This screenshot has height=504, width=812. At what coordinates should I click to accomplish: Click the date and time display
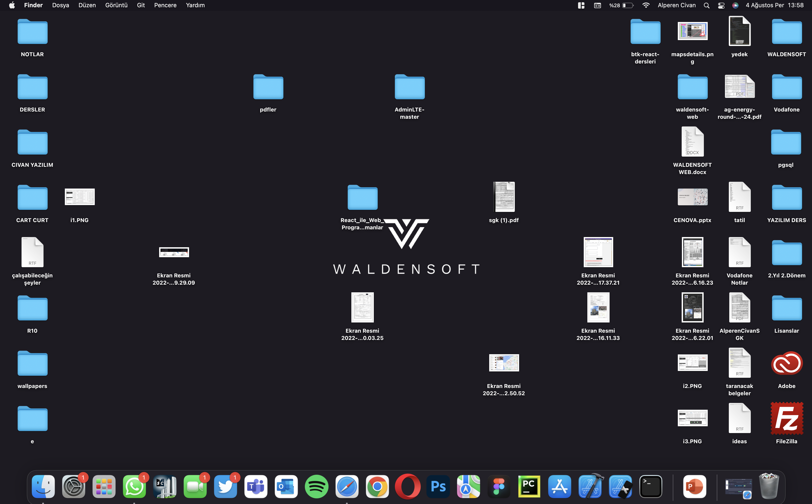[775, 5]
